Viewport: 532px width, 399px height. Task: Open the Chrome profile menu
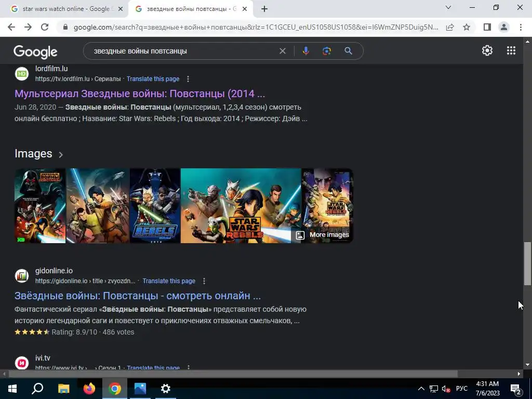click(x=504, y=27)
